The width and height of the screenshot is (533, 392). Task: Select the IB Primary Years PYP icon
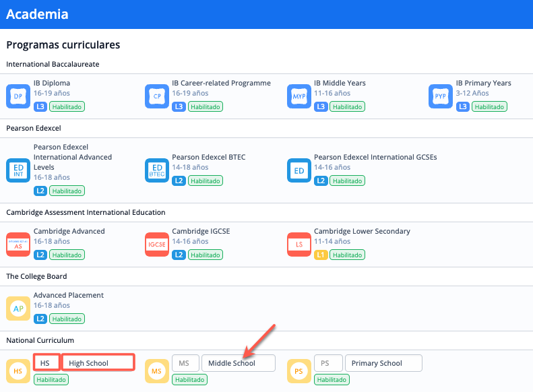click(x=441, y=96)
